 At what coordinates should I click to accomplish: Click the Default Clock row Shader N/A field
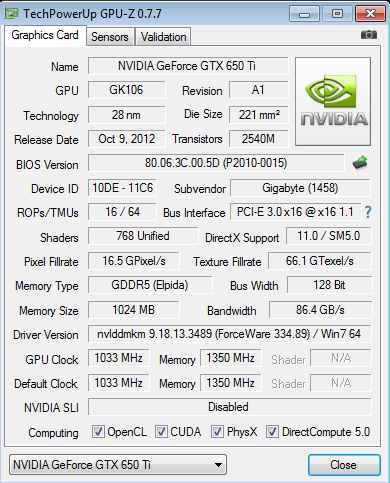click(341, 383)
